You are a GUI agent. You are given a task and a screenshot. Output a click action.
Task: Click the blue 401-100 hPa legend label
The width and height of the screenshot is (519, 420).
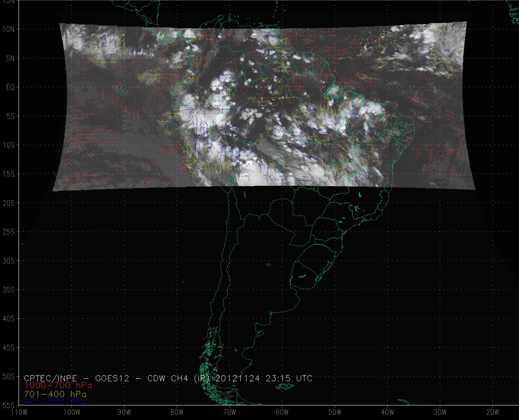[x=55, y=402]
